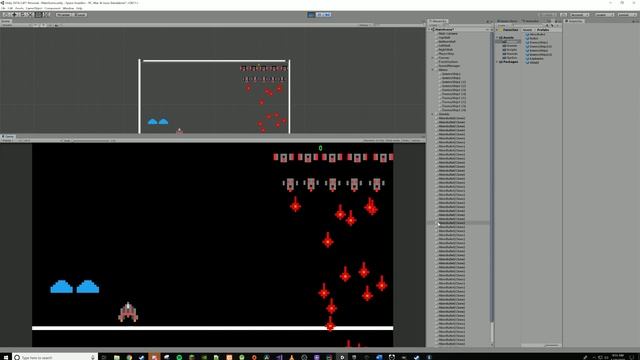Select the Sprites folder in Project tree

tap(510, 58)
